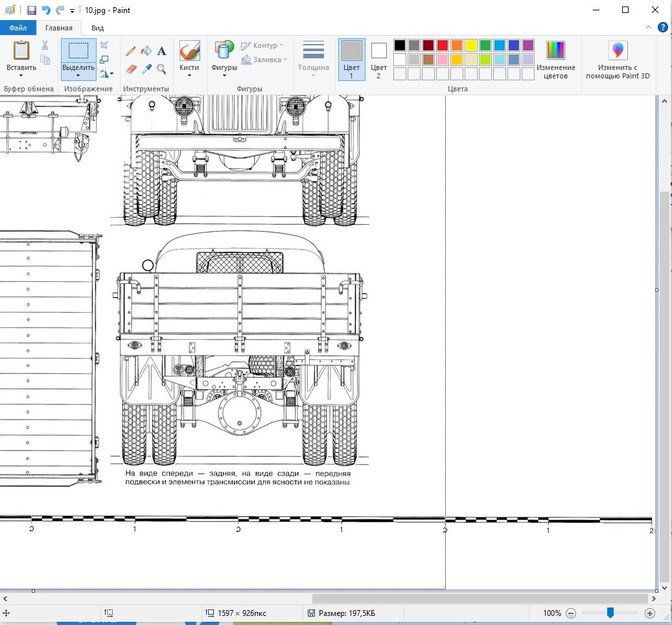This screenshot has height=625, width=672.
Task: Pick the orange color swatch
Action: click(457, 45)
